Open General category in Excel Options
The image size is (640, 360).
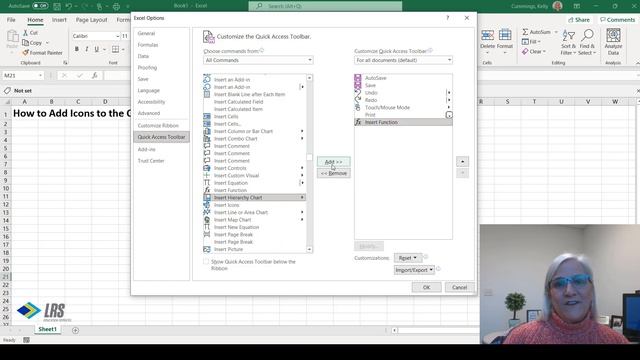146,33
